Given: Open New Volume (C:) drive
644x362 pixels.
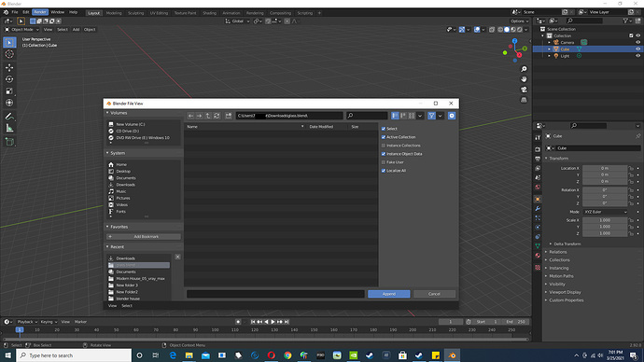Looking at the screenshot, I should (x=130, y=124).
